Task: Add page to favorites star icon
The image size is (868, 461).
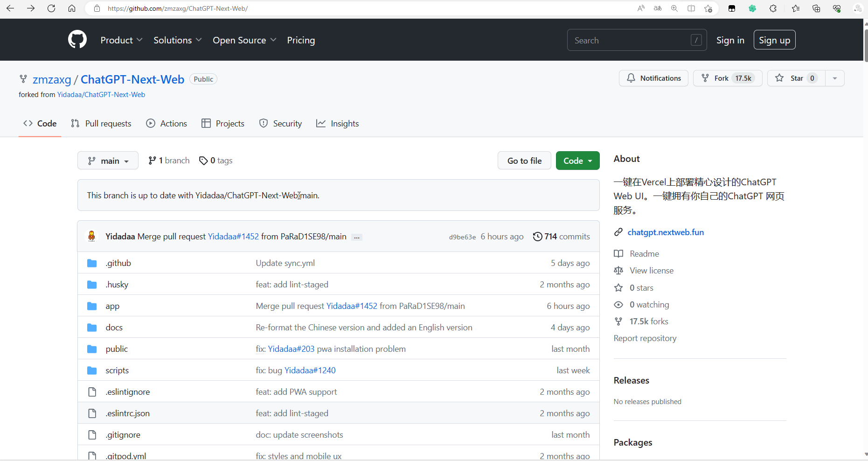Action: click(708, 8)
